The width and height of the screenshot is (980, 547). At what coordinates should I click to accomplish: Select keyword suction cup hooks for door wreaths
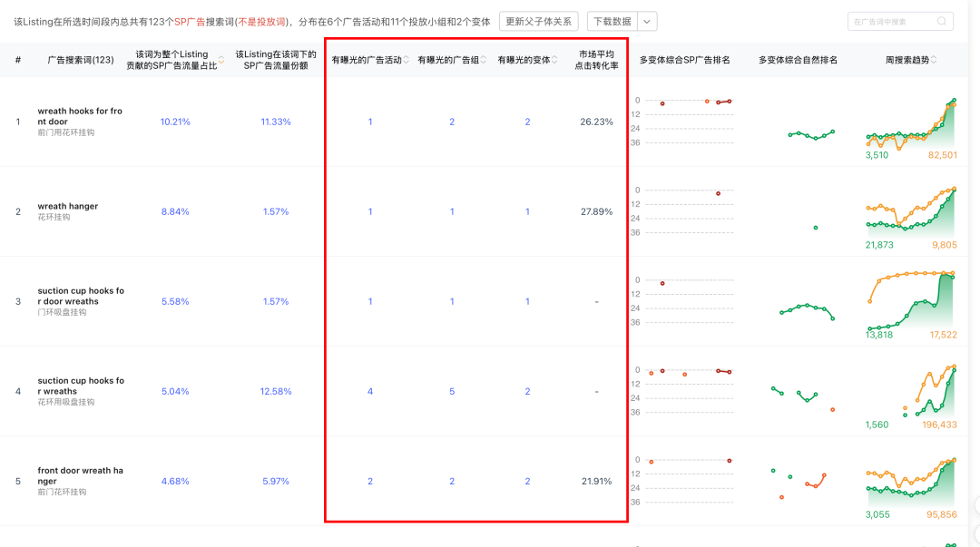coord(81,296)
